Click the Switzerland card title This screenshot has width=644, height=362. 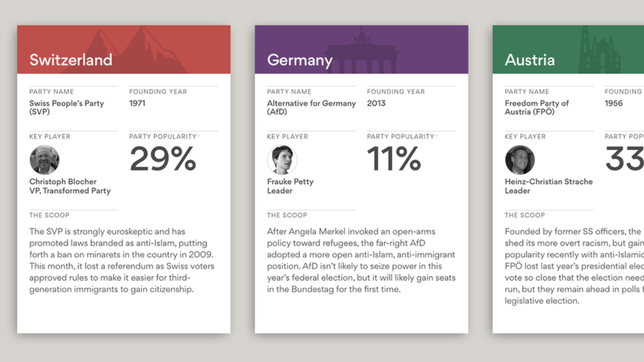71,60
